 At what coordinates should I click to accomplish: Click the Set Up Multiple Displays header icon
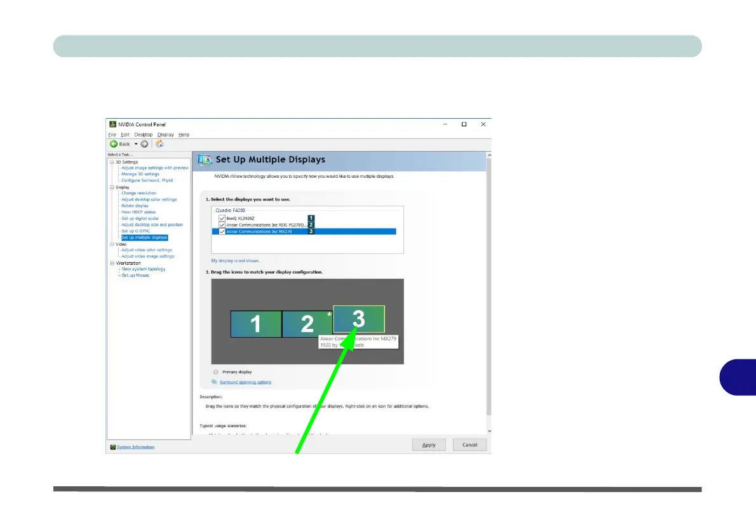[205, 159]
